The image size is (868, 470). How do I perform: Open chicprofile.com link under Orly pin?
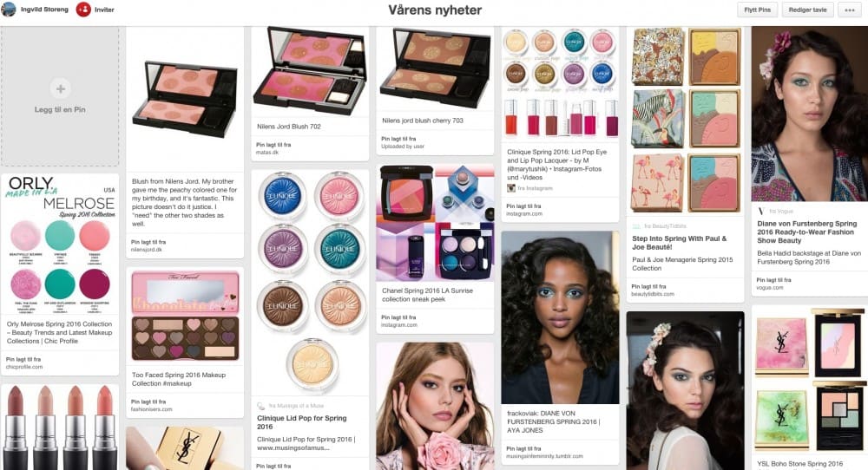click(x=24, y=367)
